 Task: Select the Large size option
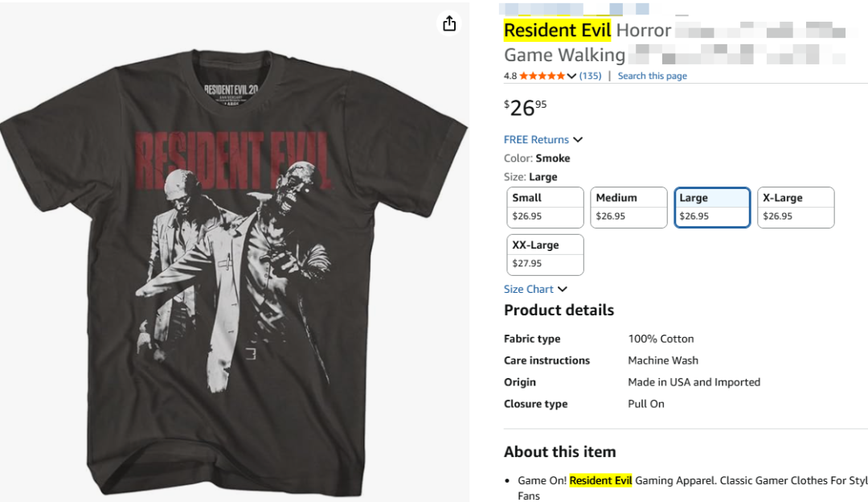coord(712,208)
